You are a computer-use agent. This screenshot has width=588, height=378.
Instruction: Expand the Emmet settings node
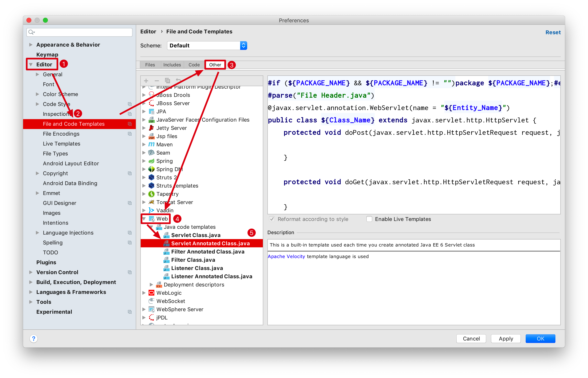point(37,193)
